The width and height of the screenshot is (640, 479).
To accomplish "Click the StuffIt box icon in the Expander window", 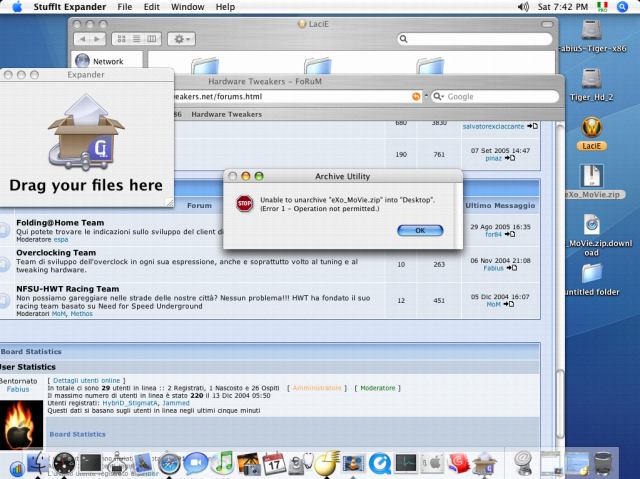I will tap(86, 133).
